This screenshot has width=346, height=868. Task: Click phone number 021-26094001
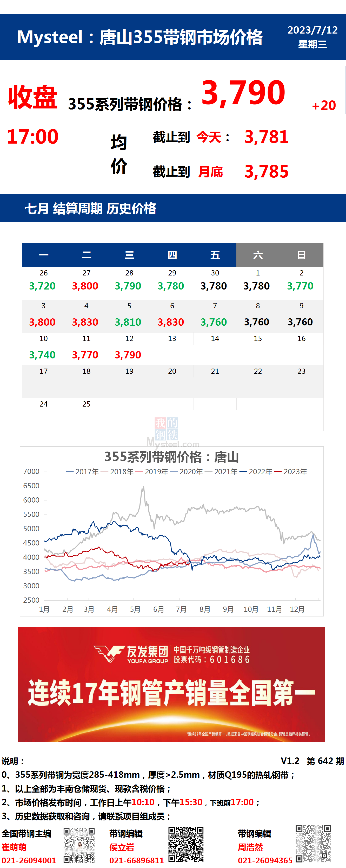click(x=29, y=861)
